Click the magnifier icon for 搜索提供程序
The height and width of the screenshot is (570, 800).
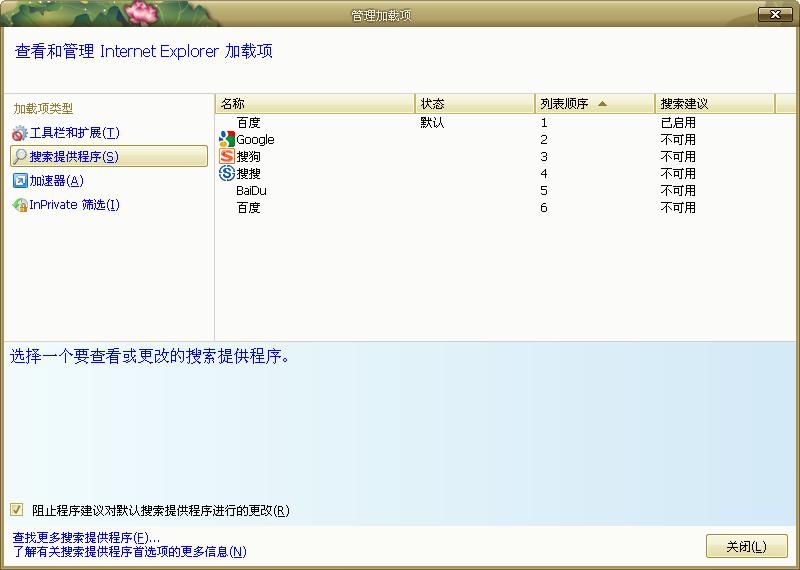(20, 156)
